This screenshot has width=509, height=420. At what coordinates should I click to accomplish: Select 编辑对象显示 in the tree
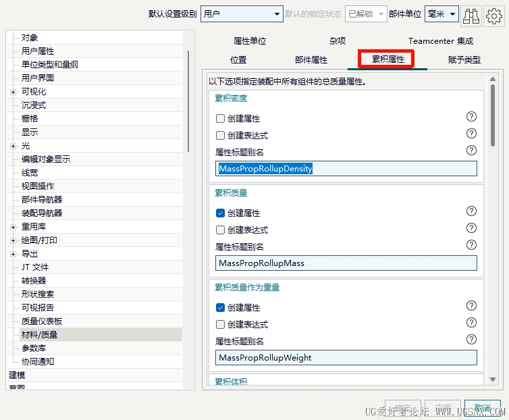tap(46, 159)
